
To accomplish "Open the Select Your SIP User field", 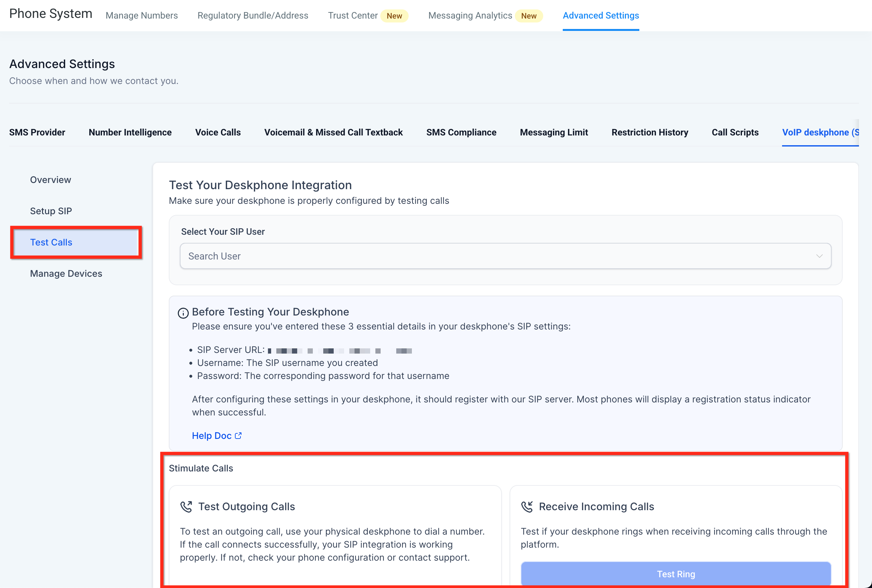I will [x=505, y=256].
